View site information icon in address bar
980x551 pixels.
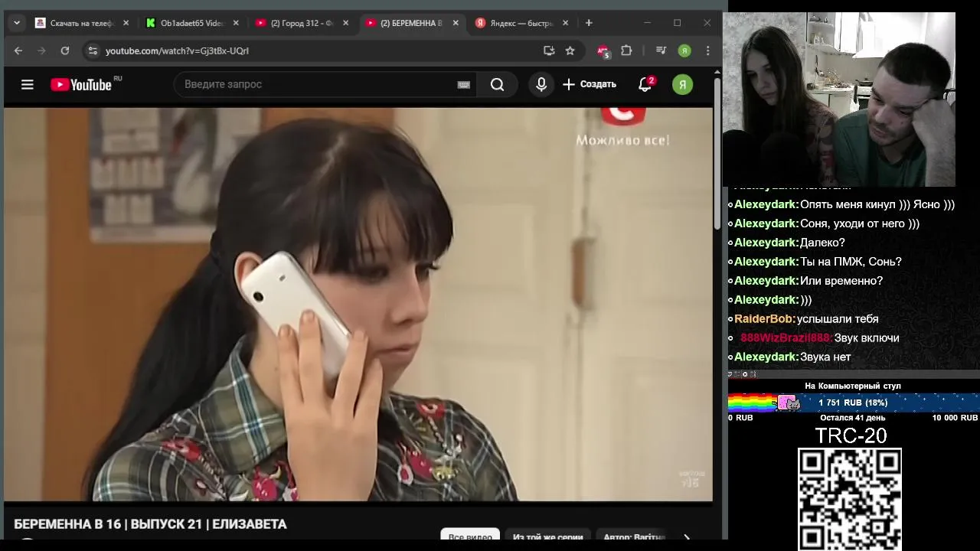coord(93,51)
